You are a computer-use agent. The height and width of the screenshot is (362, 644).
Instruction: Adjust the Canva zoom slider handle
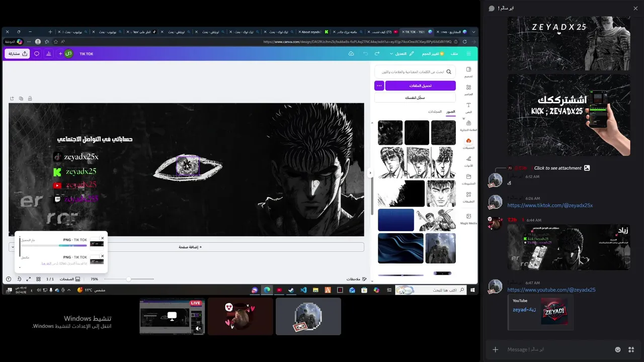(128, 279)
